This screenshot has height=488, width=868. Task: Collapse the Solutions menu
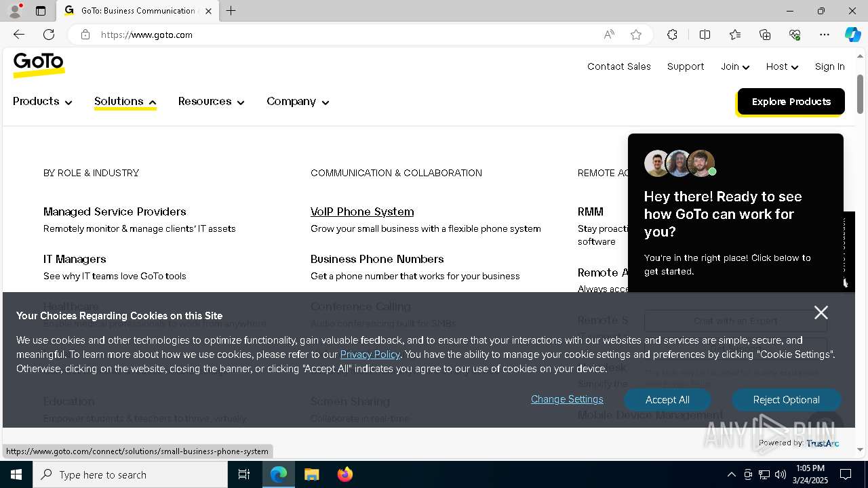point(125,102)
